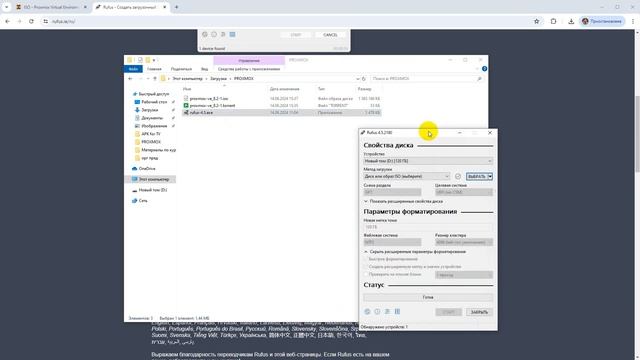Viewport: 640px width, 360px height.
Task: Switch to the ISO Proxmox Virtual Environment tab
Action: (51, 7)
